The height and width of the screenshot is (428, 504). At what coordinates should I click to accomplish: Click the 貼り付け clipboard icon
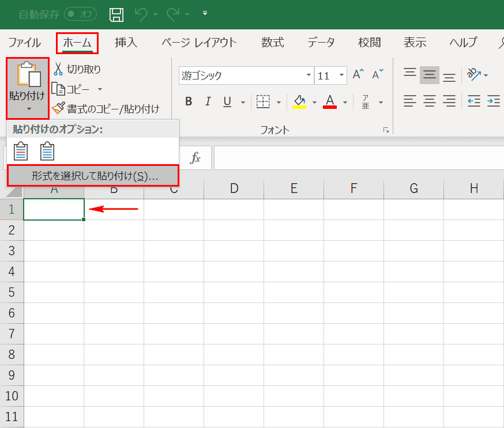[x=29, y=74]
